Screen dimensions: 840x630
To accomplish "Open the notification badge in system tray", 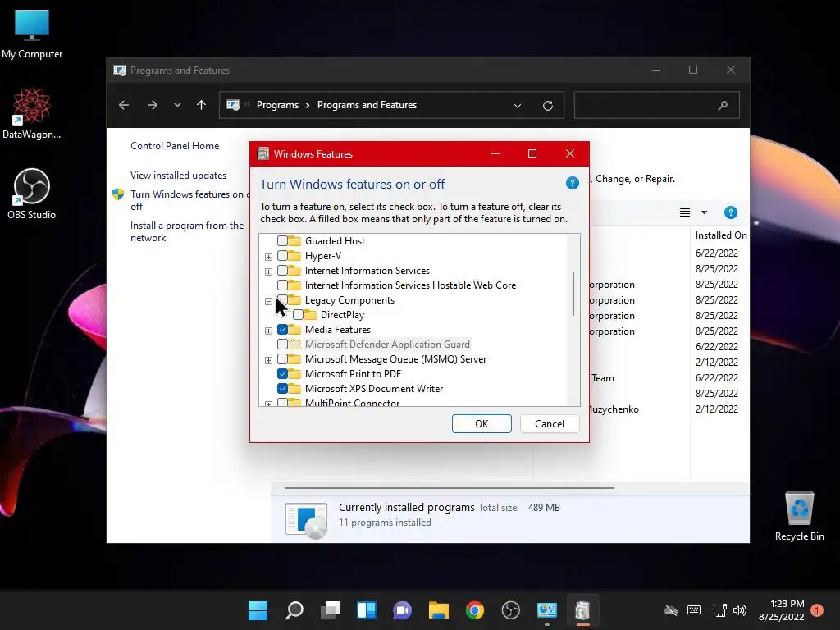I will (817, 610).
